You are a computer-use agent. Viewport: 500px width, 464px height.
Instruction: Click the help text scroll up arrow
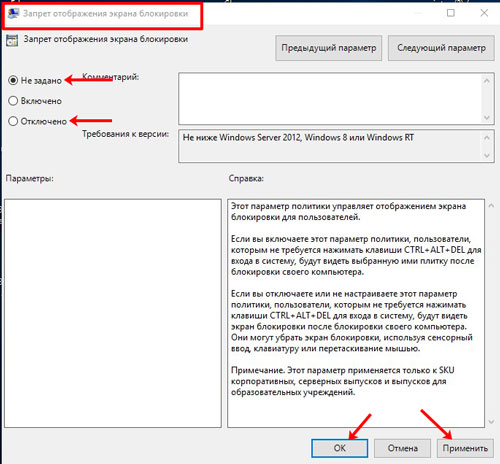pyautogui.click(x=491, y=206)
